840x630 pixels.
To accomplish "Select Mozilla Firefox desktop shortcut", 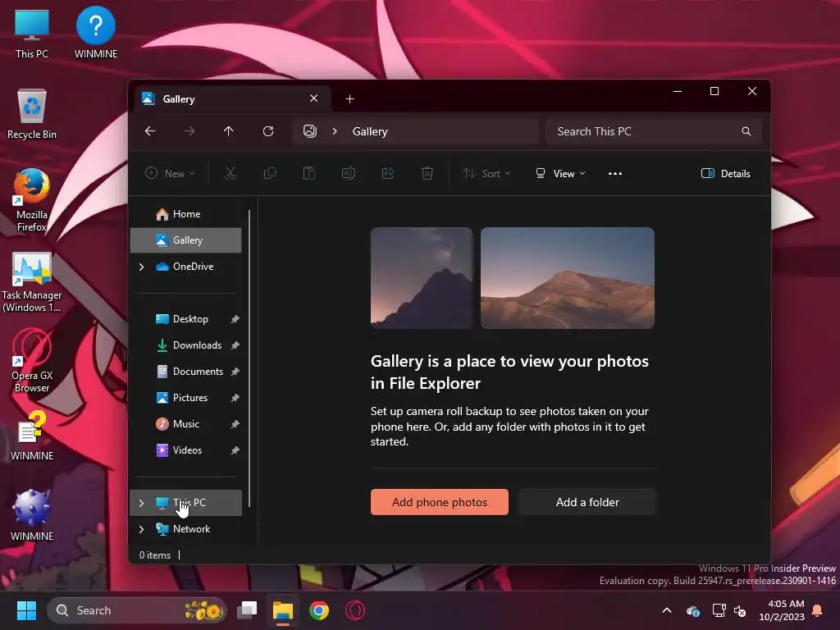I will pos(32,200).
